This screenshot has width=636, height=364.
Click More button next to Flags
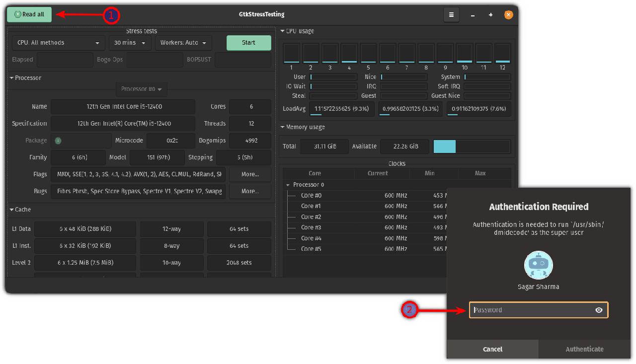coord(249,174)
